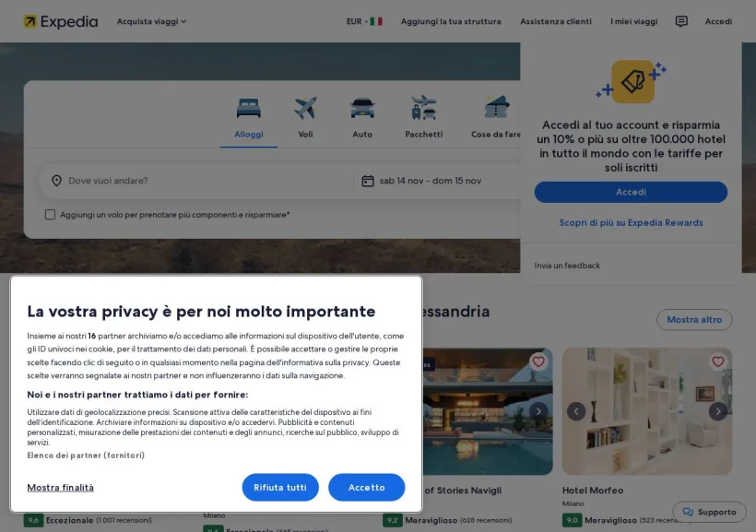Click Rifiuta tutti in privacy dialog
The width and height of the screenshot is (756, 532).
click(x=280, y=487)
